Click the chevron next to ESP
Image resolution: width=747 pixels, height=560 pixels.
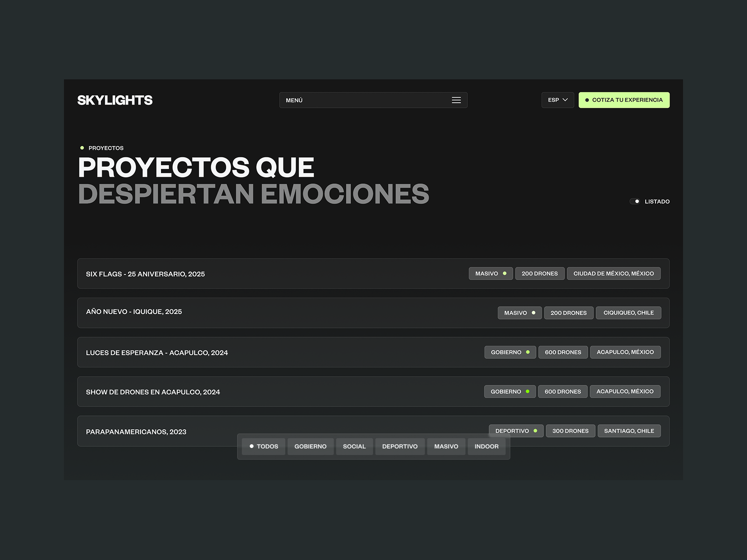(566, 99)
